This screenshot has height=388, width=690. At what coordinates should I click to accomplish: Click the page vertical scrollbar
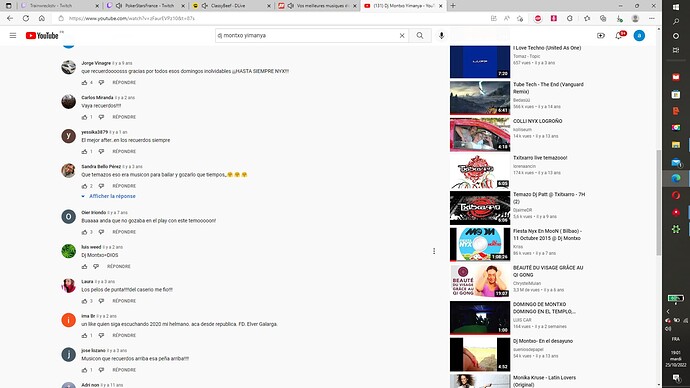click(658, 202)
